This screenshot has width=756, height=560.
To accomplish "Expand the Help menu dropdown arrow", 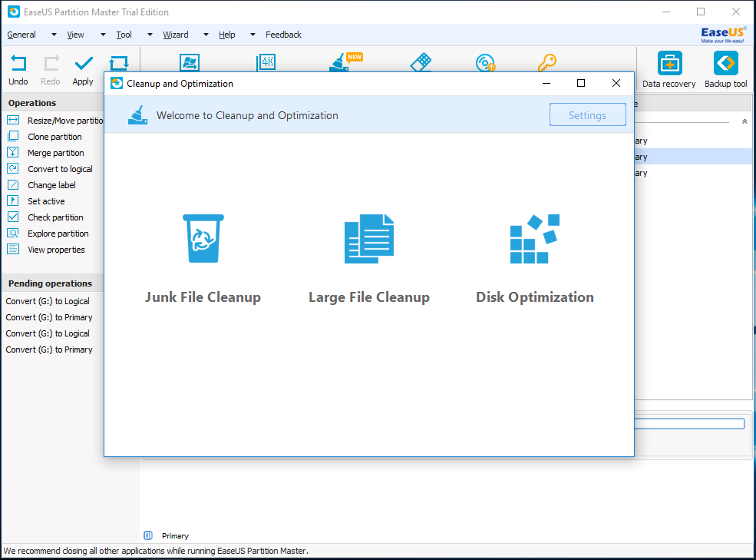I will [x=253, y=35].
